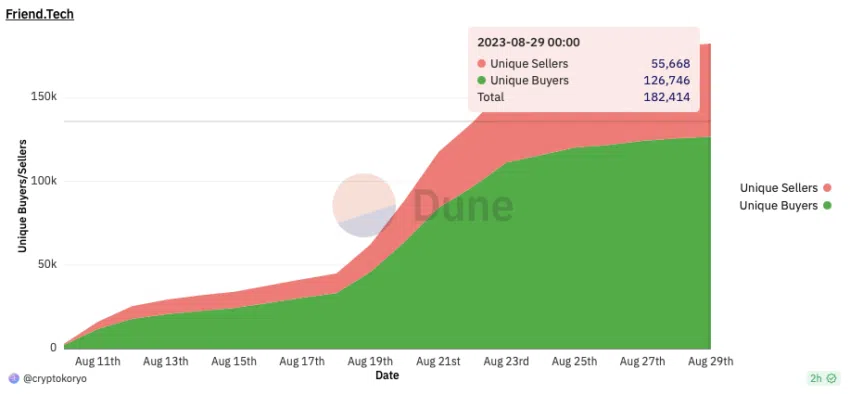Click the green Unique Buyers tooltip dot
This screenshot has height=394, width=850.
pos(482,81)
